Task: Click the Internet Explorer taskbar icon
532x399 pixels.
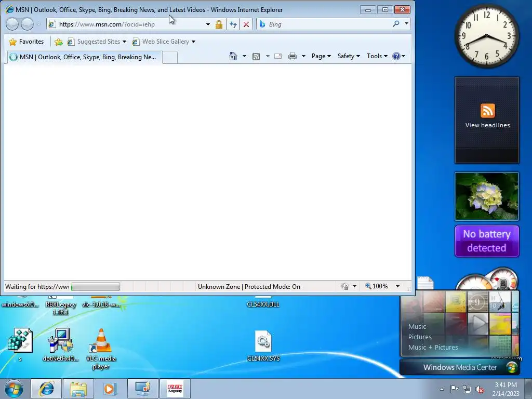Action: [x=46, y=389]
